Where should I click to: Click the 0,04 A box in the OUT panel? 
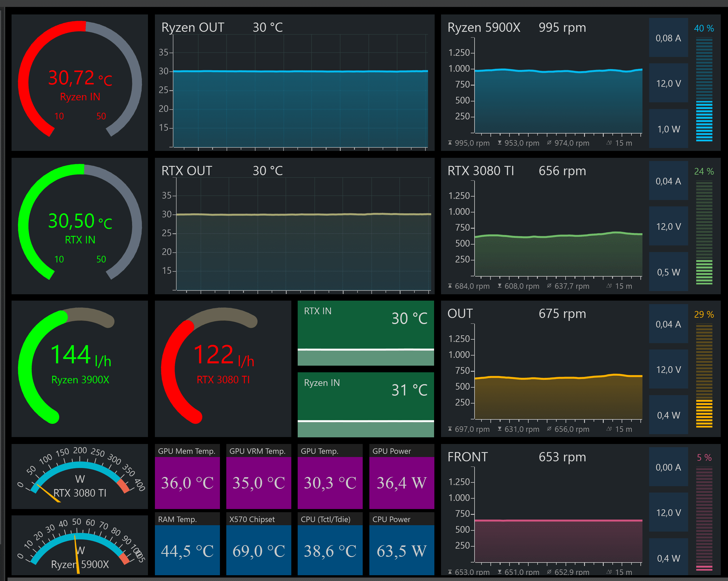coord(668,324)
